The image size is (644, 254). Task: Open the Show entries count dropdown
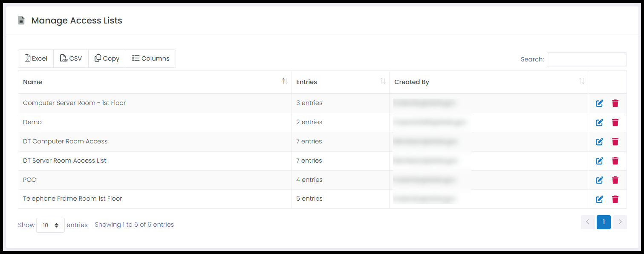pos(50,225)
